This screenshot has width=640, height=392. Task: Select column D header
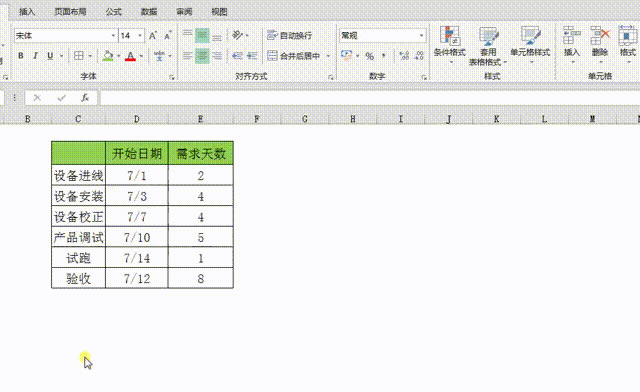tap(137, 119)
